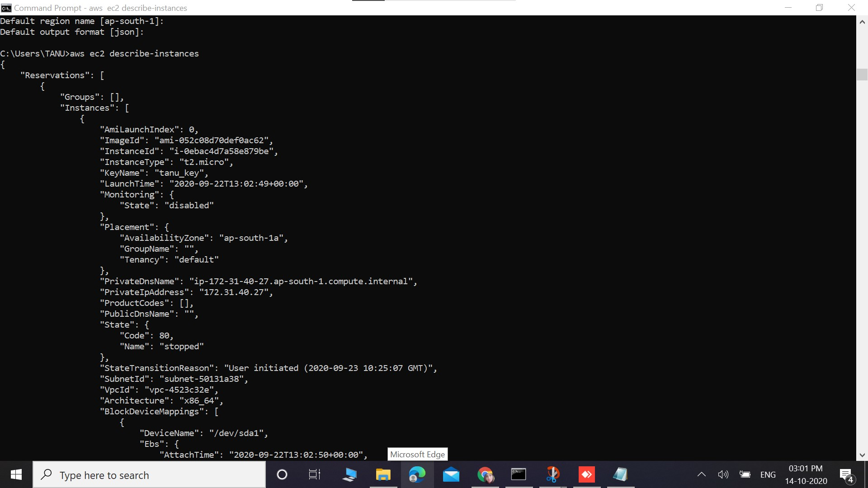Image resolution: width=868 pixels, height=488 pixels.
Task: Click the Architecture "x86_64" line
Action: click(x=161, y=401)
